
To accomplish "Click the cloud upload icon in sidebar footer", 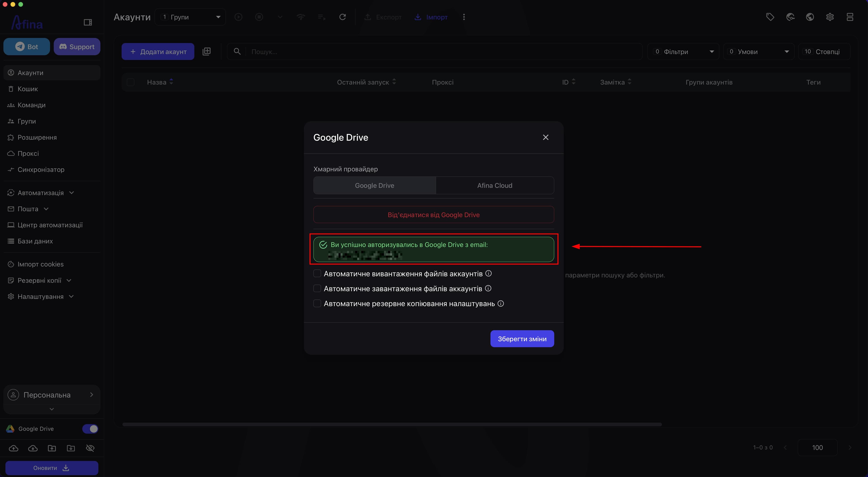I will tap(14, 448).
